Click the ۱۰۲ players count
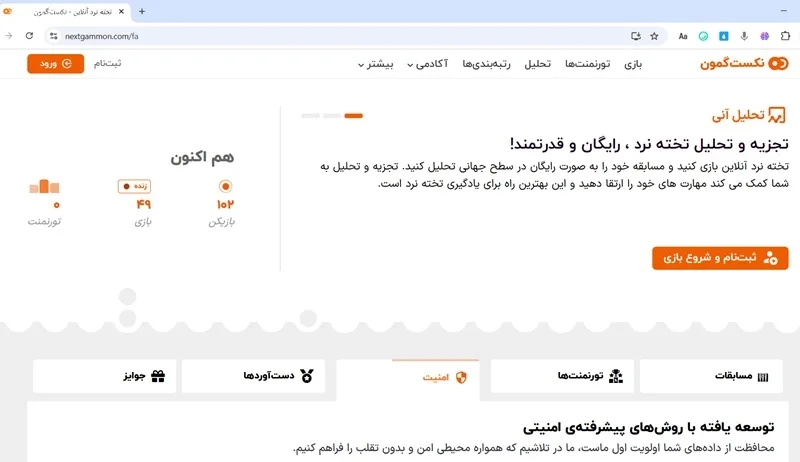 (225, 204)
